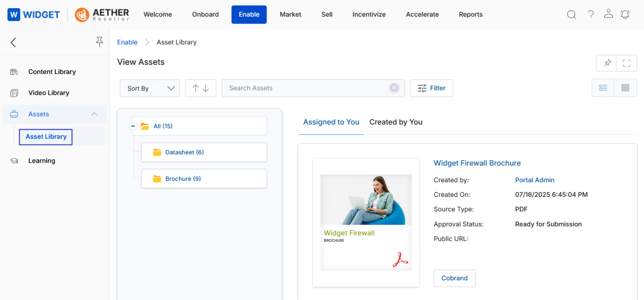
Task: Open the Welcome menu
Action: [x=158, y=15]
